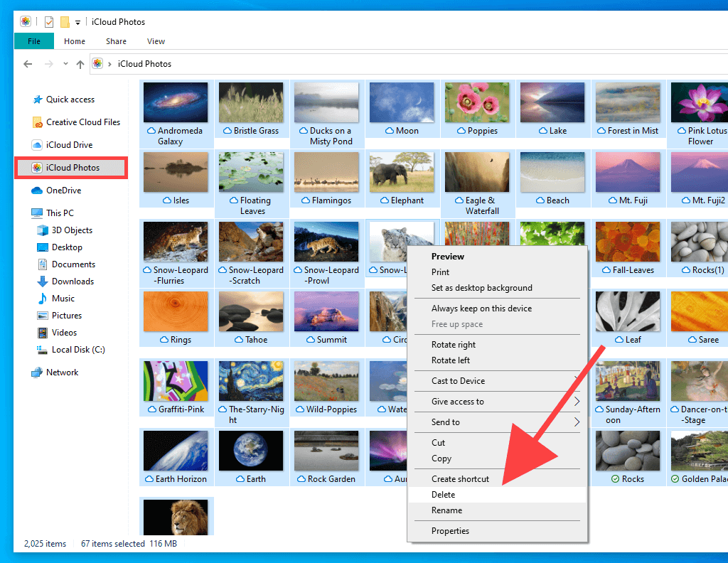Click the iCloud Drive sidebar icon
The width and height of the screenshot is (728, 563).
pyautogui.click(x=37, y=145)
